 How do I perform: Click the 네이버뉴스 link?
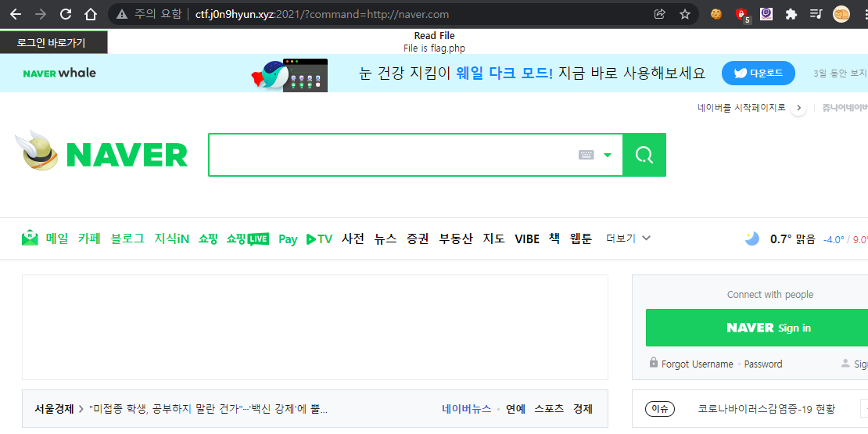click(x=466, y=409)
